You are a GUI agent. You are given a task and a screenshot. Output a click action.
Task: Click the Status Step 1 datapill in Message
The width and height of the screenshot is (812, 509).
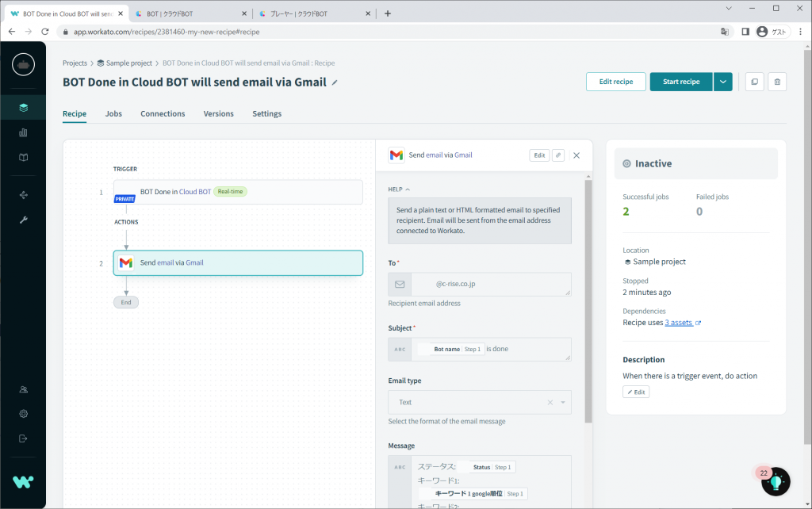coord(492,467)
